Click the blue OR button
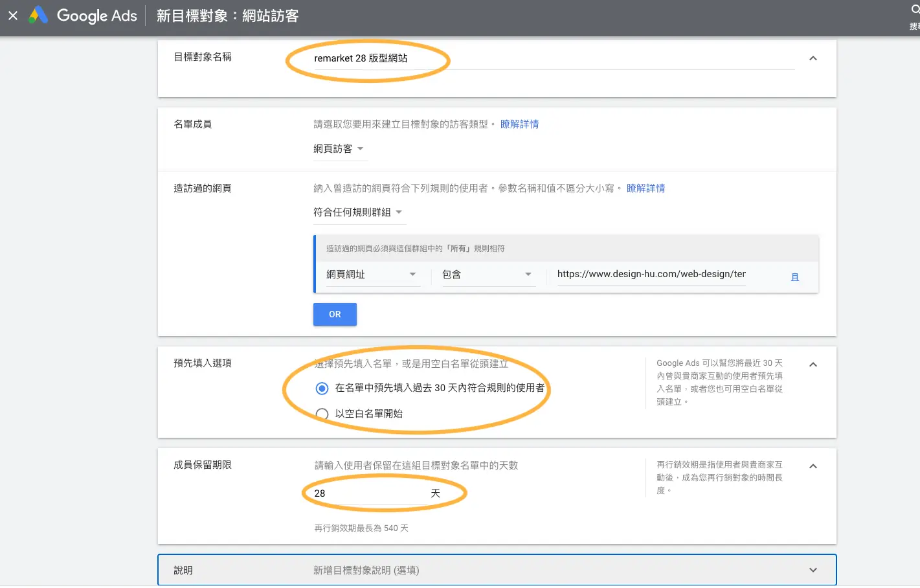Image resolution: width=920 pixels, height=588 pixels. coord(335,314)
